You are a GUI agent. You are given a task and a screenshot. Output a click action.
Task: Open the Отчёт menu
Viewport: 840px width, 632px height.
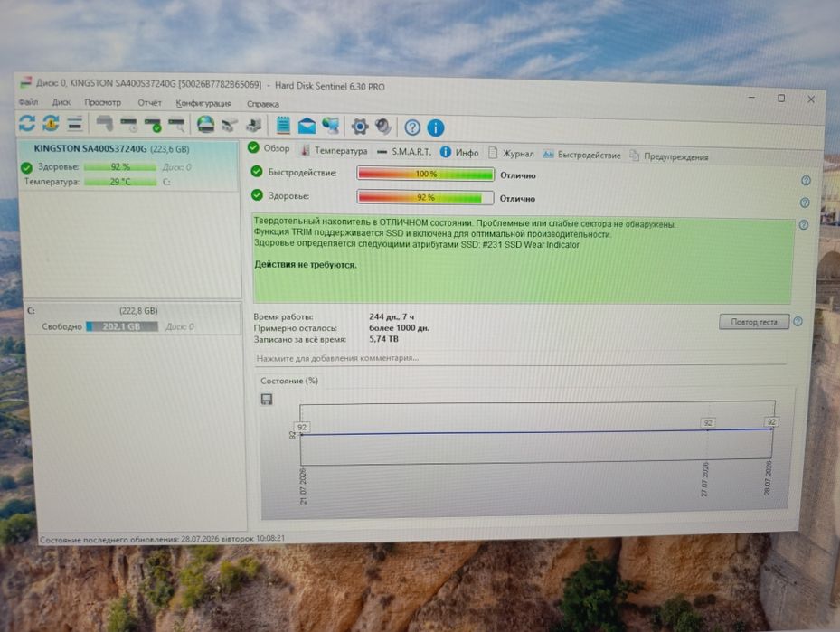[149, 103]
